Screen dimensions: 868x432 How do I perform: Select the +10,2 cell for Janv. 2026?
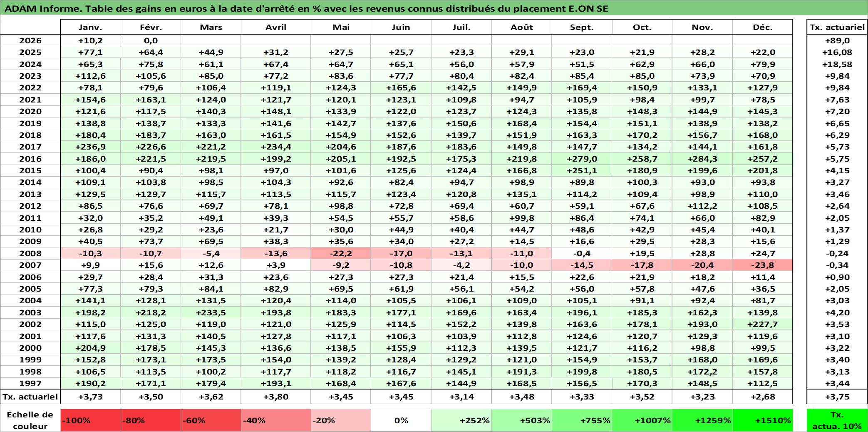coord(91,40)
